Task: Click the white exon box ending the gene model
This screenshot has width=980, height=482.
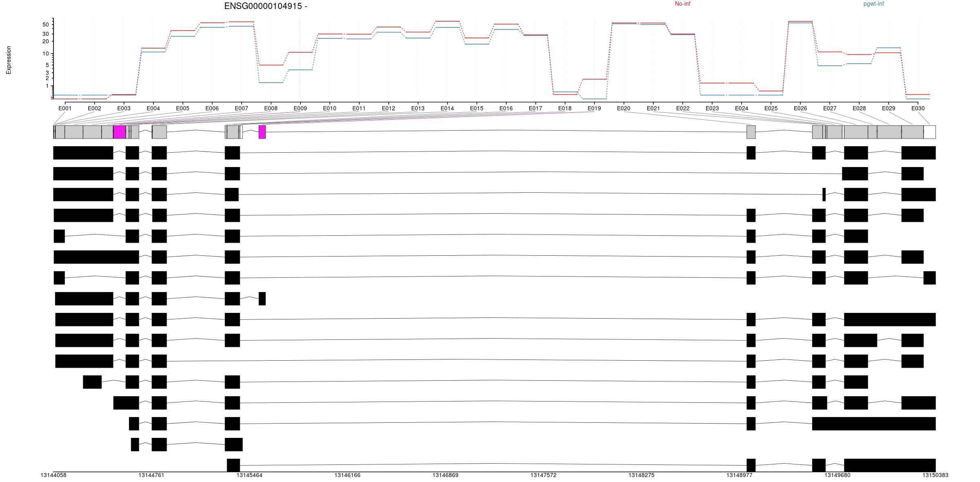Action: tap(930, 132)
